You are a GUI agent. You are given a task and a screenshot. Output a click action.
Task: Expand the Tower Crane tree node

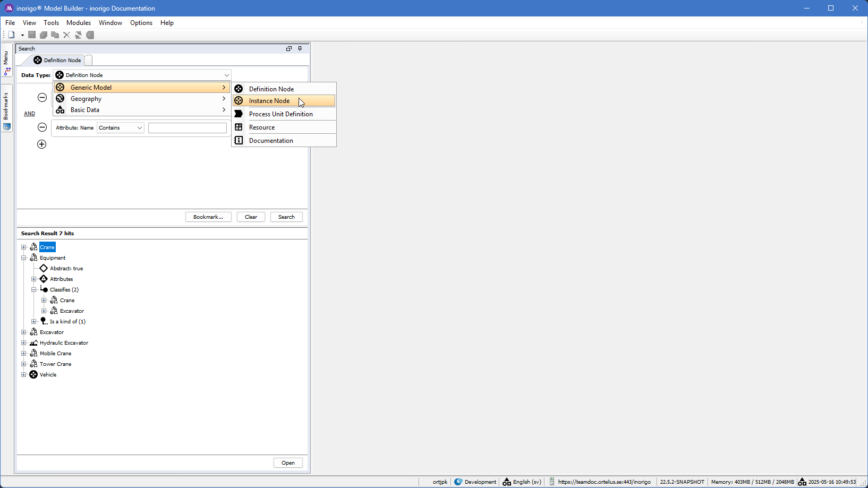pyautogui.click(x=24, y=364)
